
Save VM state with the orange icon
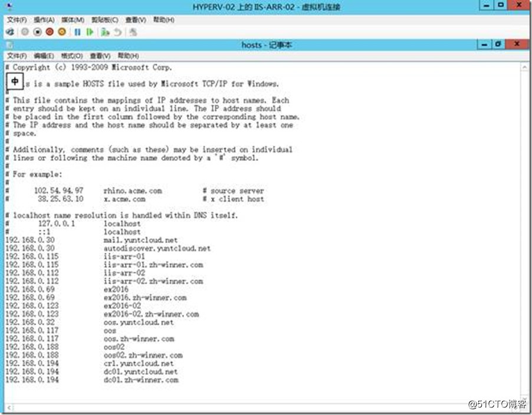coord(62,32)
